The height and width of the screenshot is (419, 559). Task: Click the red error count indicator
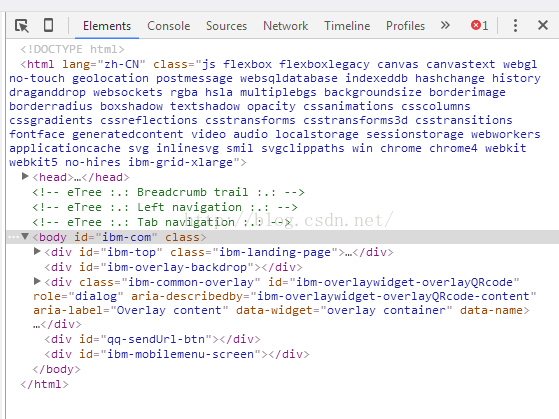pyautogui.click(x=479, y=26)
